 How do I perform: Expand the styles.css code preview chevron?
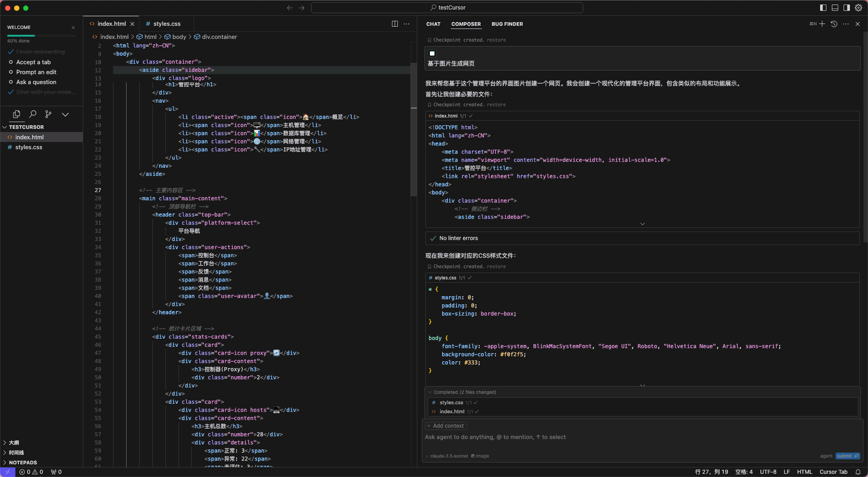tap(642, 385)
